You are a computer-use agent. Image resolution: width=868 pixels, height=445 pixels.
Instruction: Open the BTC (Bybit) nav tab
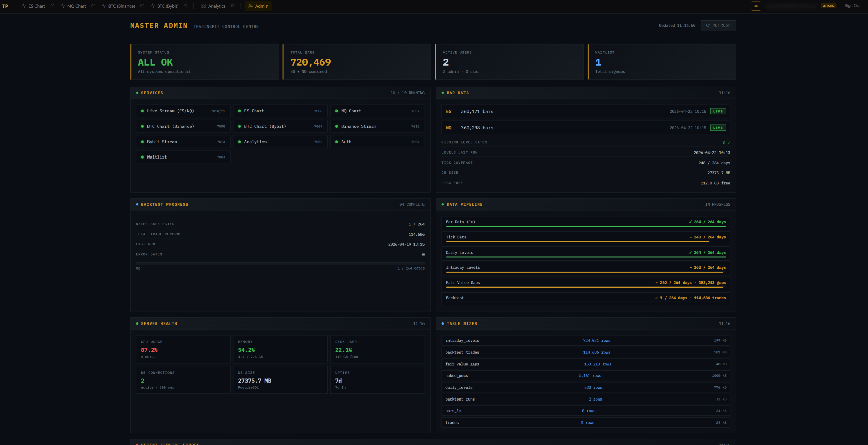point(164,6)
